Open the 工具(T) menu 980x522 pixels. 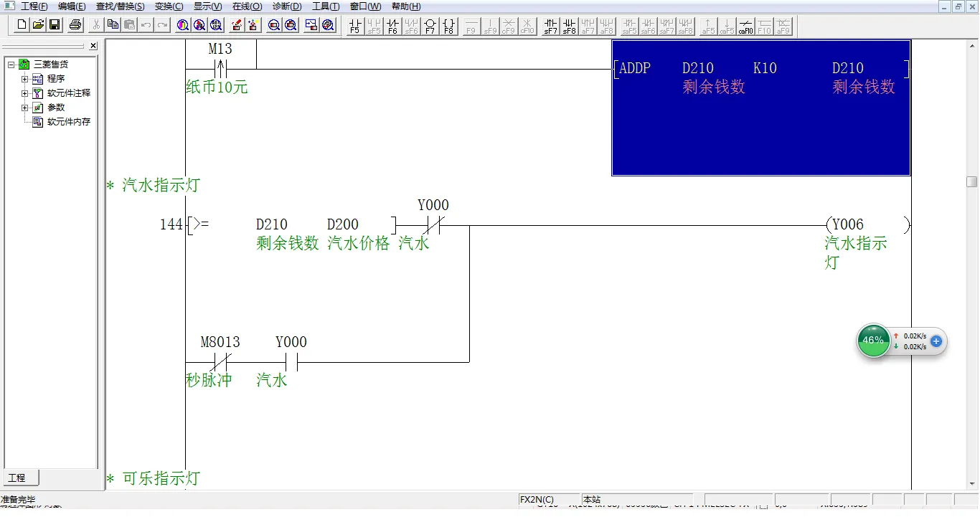pyautogui.click(x=326, y=6)
